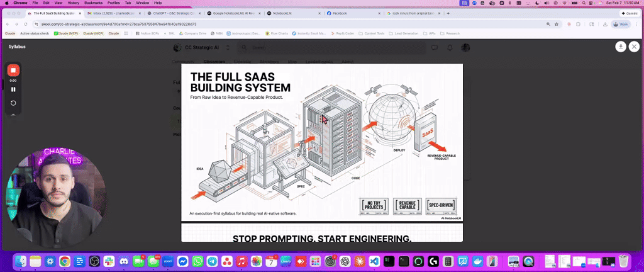644x272 pixels.
Task: Open the Skool profile avatar menu
Action: pyautogui.click(x=465, y=48)
